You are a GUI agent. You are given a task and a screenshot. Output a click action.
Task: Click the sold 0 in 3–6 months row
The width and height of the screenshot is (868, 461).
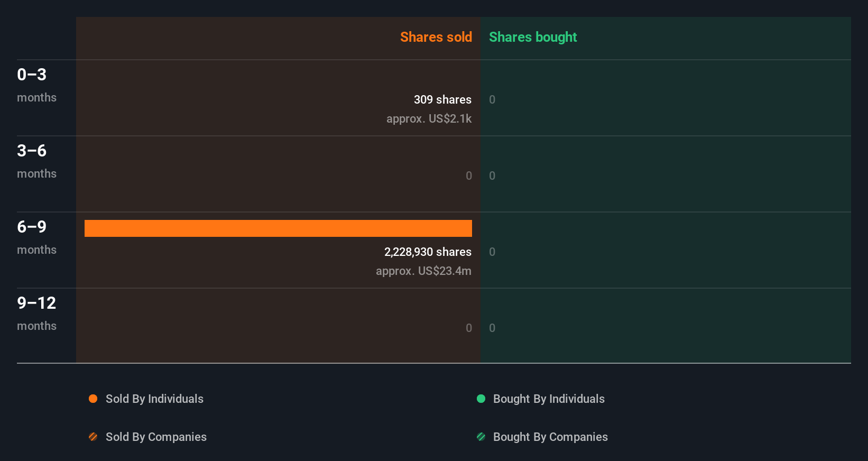pyautogui.click(x=469, y=176)
